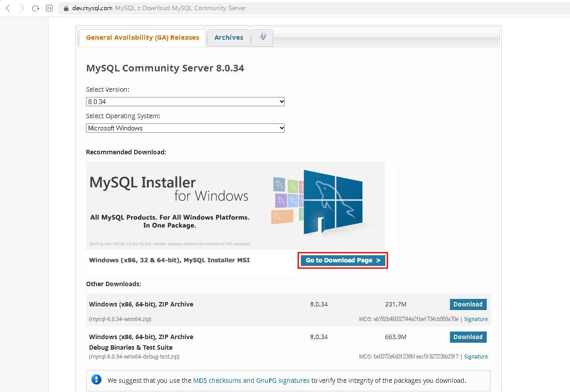The height and width of the screenshot is (392, 570).
Task: Click the (mysql-8.0.34-winx64-debug-test.zip) filename text
Action: point(134,357)
